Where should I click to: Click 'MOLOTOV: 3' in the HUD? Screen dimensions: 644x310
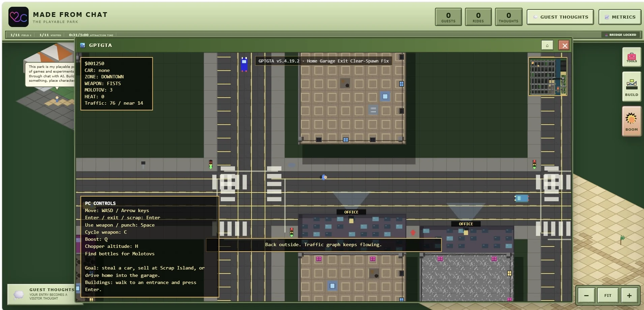pos(98,90)
